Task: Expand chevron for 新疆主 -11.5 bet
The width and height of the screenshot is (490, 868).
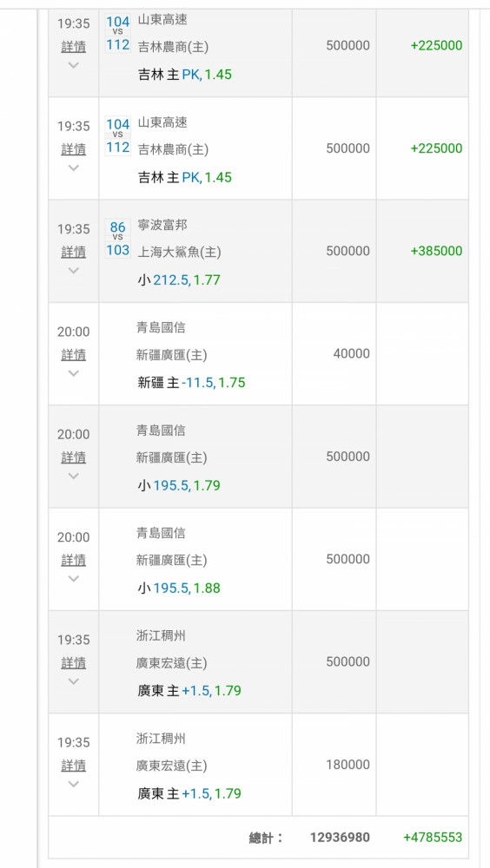Action: [x=74, y=373]
